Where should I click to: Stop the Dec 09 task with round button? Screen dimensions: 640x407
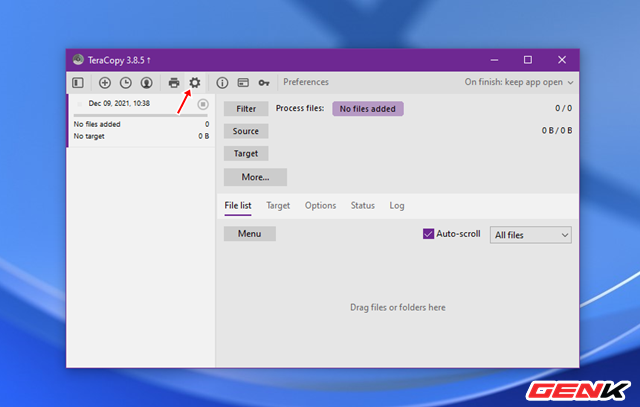[x=203, y=105]
